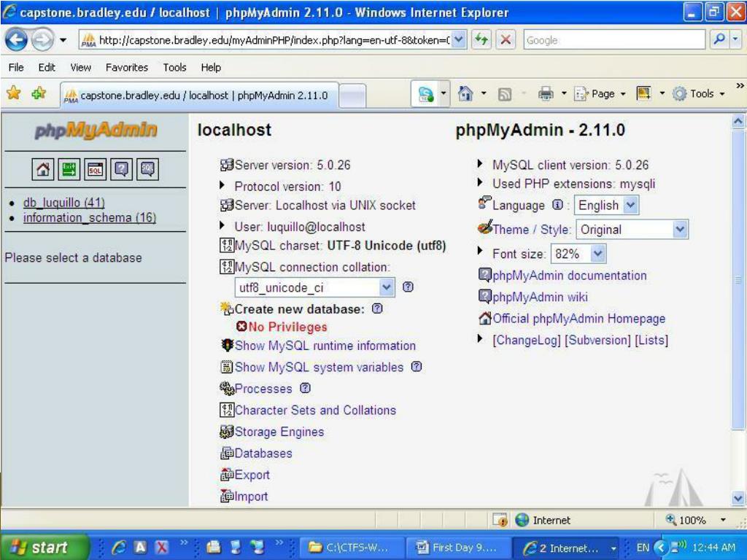Screen dimensions: 747x560
Task: Open the [ChangeLog] link
Action: tap(527, 340)
